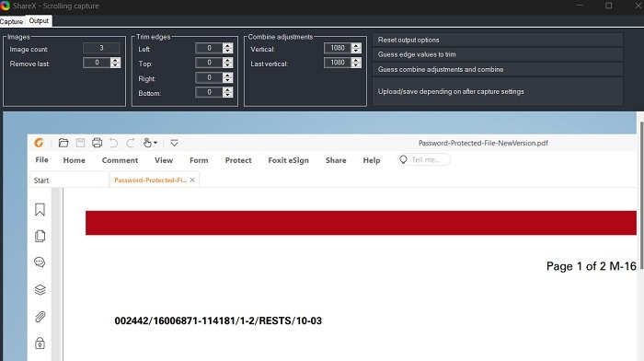Increase the Top trim edge value
Screen dimensions: 644x361
pos(228,60)
